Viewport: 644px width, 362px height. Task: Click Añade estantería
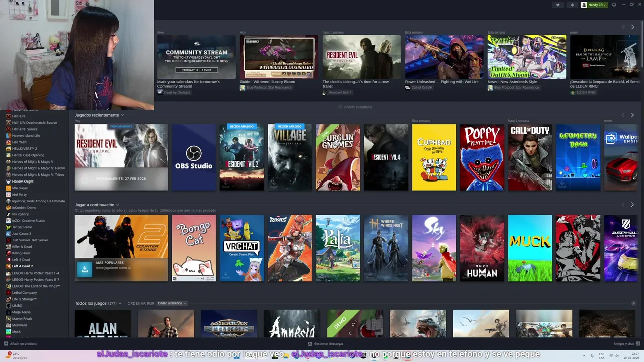click(x=355, y=107)
